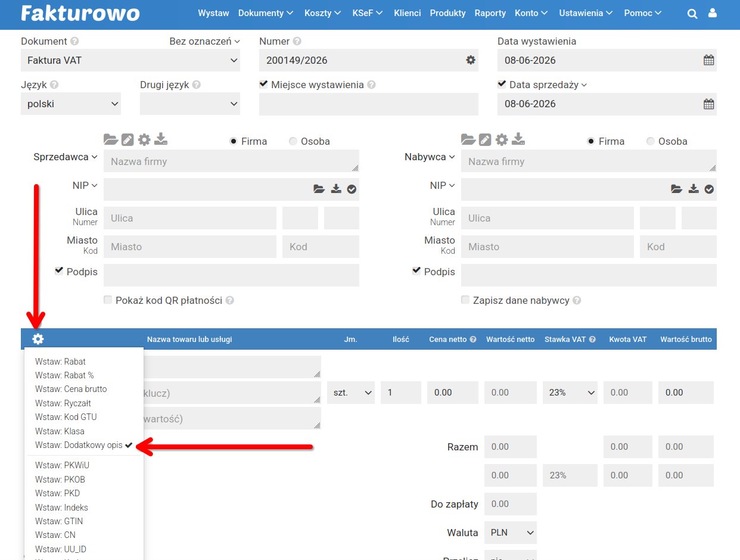Open numbering settings gear in Numer field

coord(471,60)
